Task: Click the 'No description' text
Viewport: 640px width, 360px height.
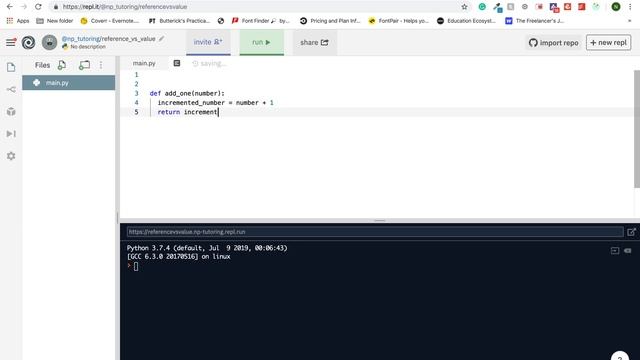Action: (x=88, y=47)
